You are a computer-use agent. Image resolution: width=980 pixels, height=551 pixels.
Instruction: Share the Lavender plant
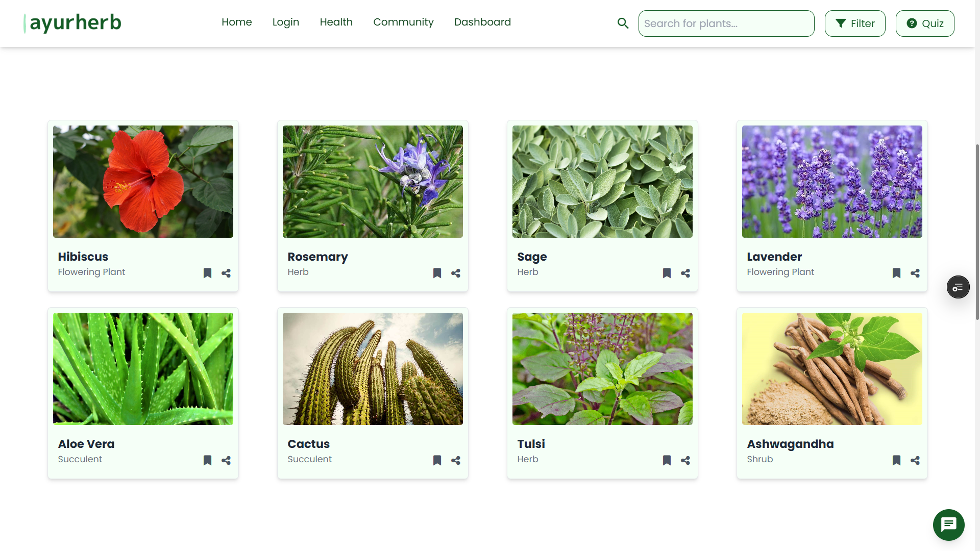pyautogui.click(x=915, y=273)
